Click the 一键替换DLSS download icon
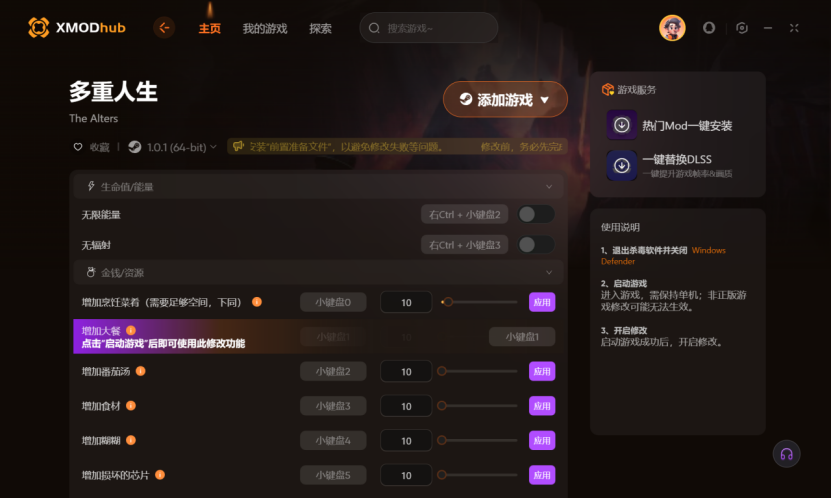This screenshot has width=831, height=498. (622, 165)
